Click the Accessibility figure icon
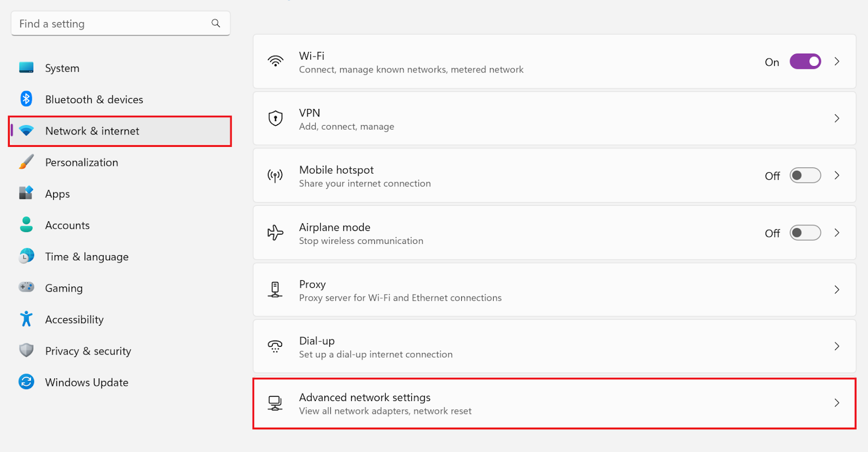The height and width of the screenshot is (452, 868). click(x=26, y=319)
